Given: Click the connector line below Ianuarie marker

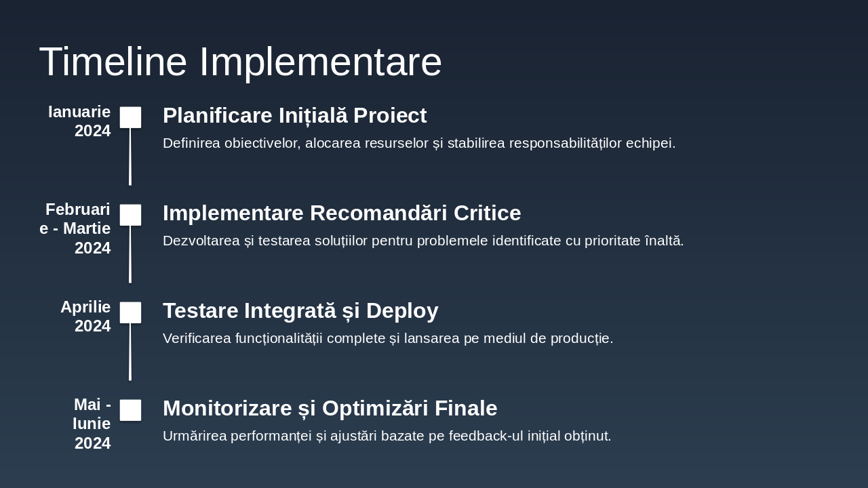Looking at the screenshot, I should (130, 157).
